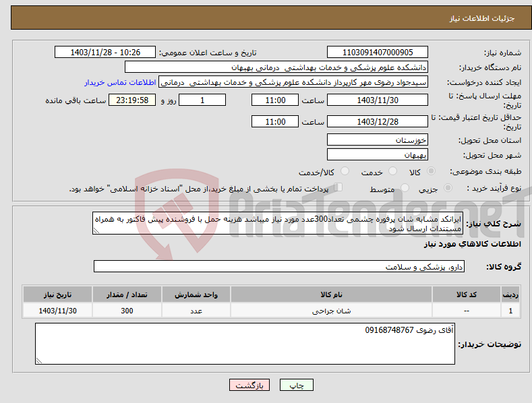Select the کالا/خدمت radio button
This screenshot has height=403, width=532.
click(345, 171)
